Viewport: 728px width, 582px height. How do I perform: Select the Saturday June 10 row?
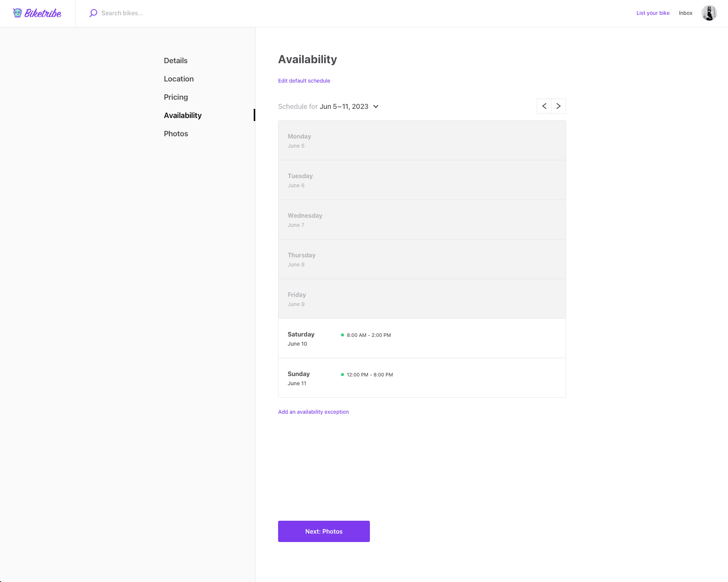click(422, 338)
